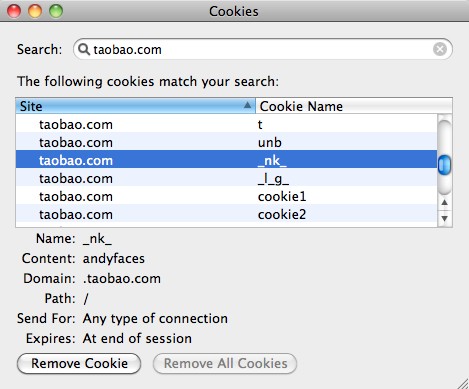
Task: Click the blue scrollbar thumb
Action: pos(444,165)
